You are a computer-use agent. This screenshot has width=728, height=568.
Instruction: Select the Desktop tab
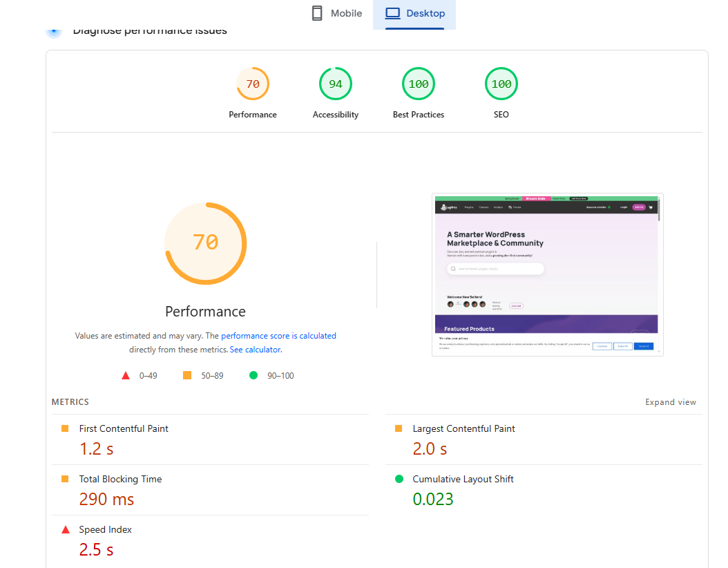[x=414, y=13]
